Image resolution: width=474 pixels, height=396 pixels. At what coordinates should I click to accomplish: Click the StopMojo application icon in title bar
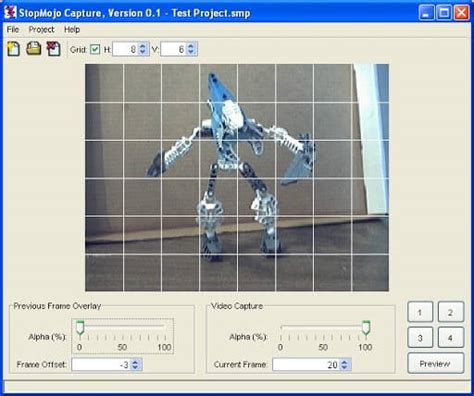(x=10, y=13)
